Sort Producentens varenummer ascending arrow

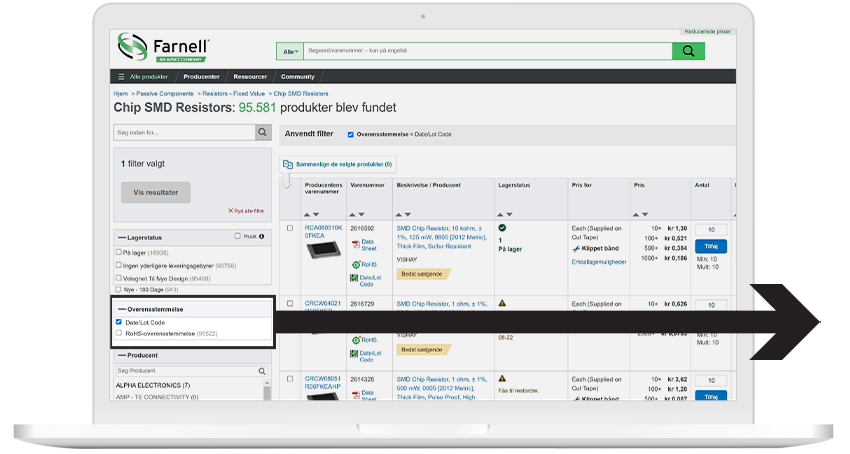(307, 215)
